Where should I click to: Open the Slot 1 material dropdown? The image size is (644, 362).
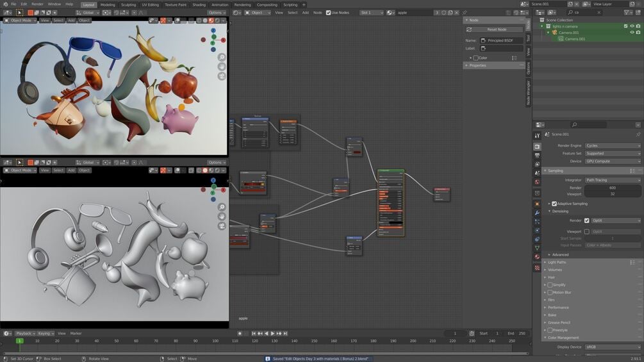(371, 13)
